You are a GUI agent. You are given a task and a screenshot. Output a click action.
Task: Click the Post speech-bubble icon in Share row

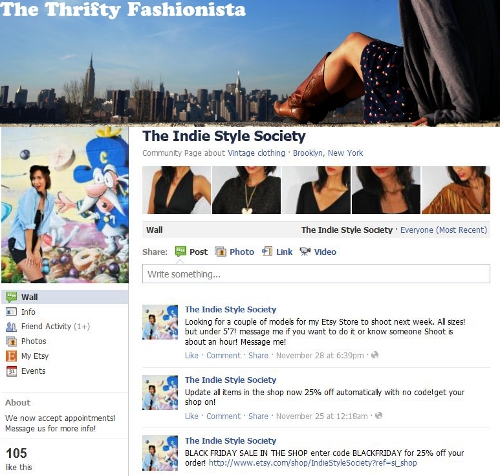pyautogui.click(x=180, y=251)
